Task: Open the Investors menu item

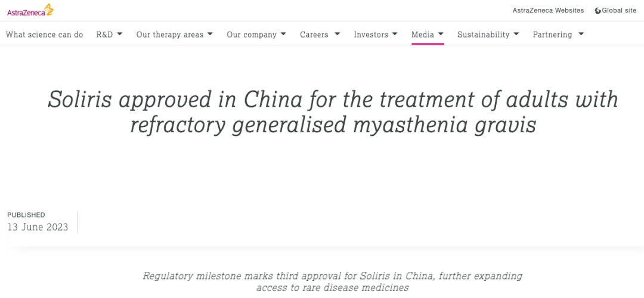Action: coord(371,35)
